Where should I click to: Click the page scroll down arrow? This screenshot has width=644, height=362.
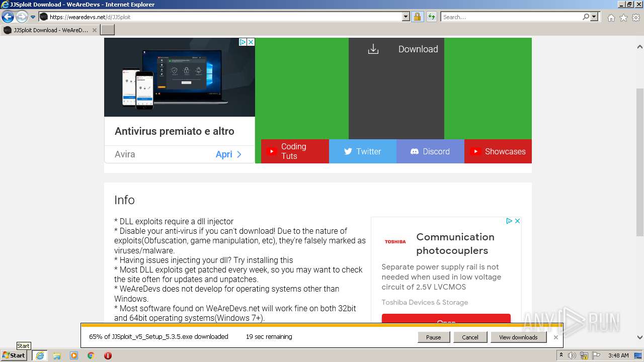tap(639, 337)
